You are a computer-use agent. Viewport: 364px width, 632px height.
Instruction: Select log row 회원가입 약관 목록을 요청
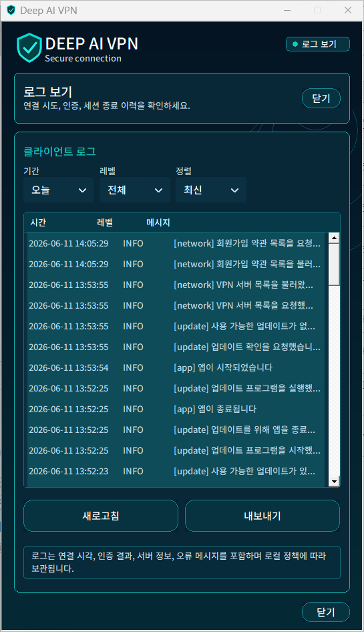tap(176, 243)
